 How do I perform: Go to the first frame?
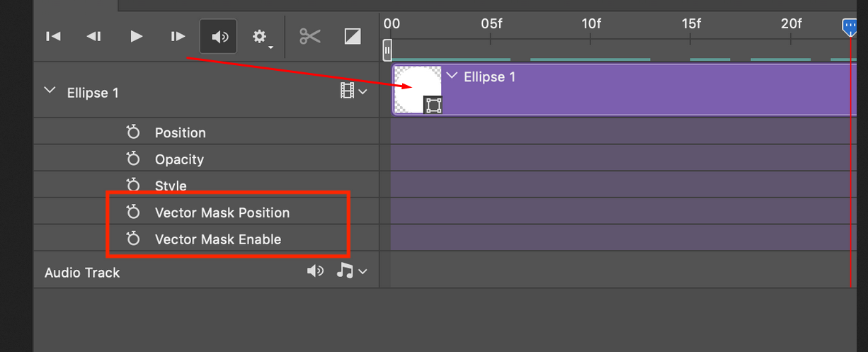(x=53, y=36)
